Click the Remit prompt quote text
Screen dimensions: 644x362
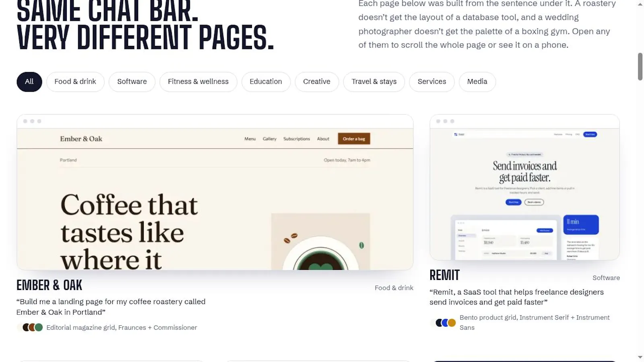[516, 297]
